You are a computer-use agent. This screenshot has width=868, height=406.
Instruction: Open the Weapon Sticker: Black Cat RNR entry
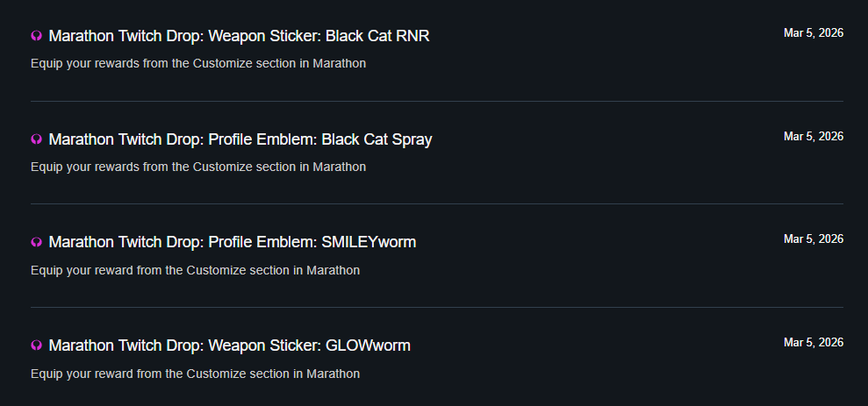[x=239, y=36]
